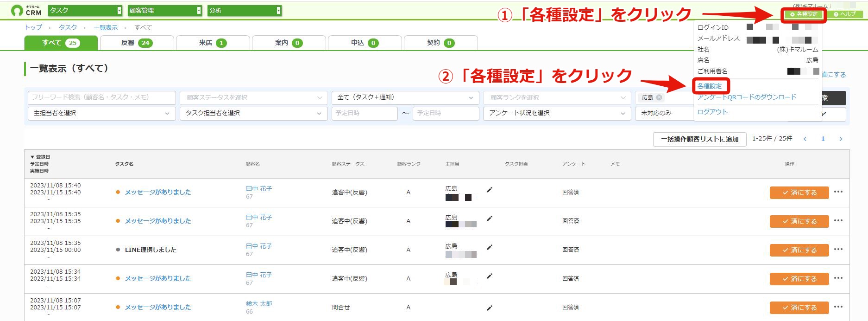Expand the 全て（タスク+通知） dropdown
868x321 pixels.
pyautogui.click(x=405, y=97)
